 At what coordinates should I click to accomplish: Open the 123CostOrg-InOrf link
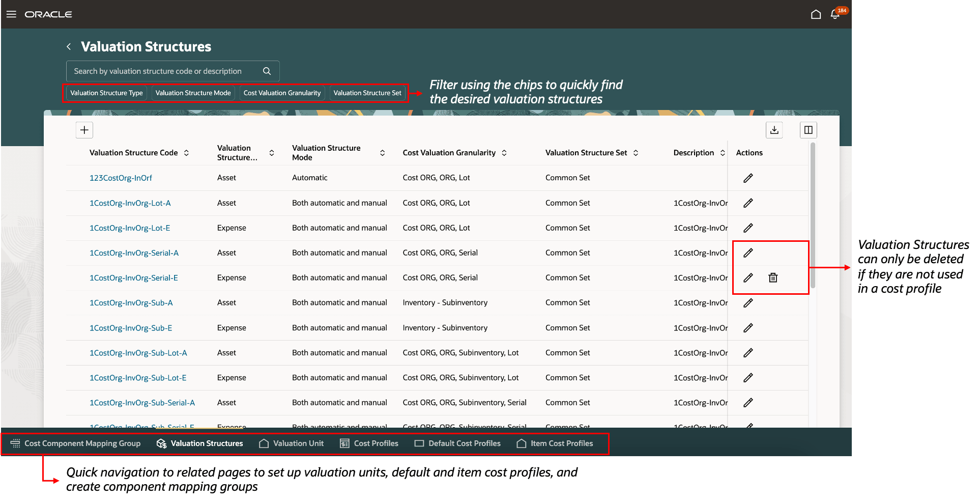(x=121, y=178)
